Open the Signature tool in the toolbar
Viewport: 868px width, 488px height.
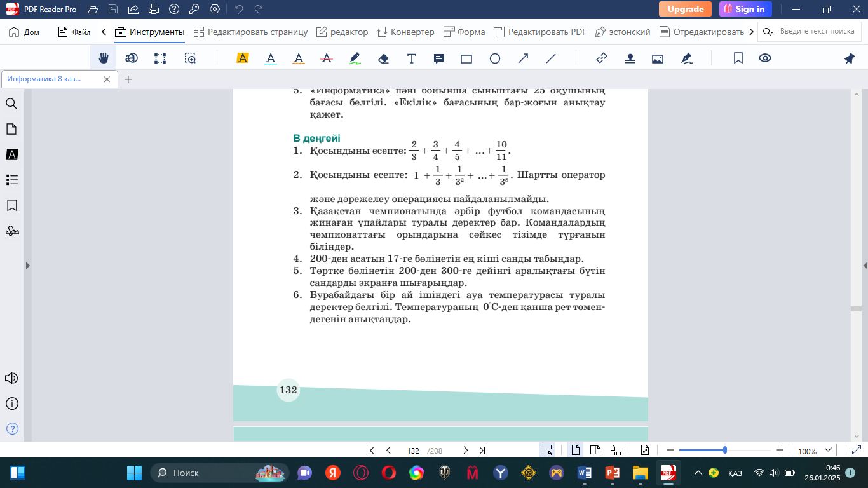coord(686,58)
